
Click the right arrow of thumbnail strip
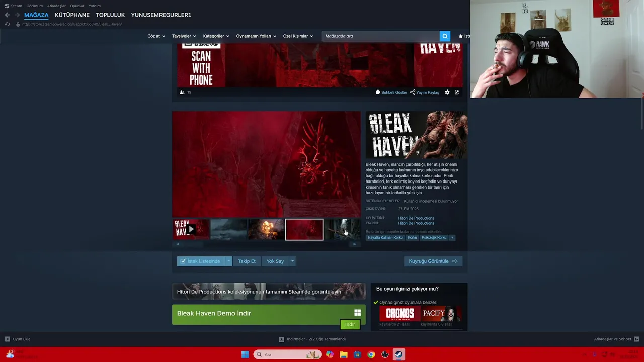click(x=355, y=244)
